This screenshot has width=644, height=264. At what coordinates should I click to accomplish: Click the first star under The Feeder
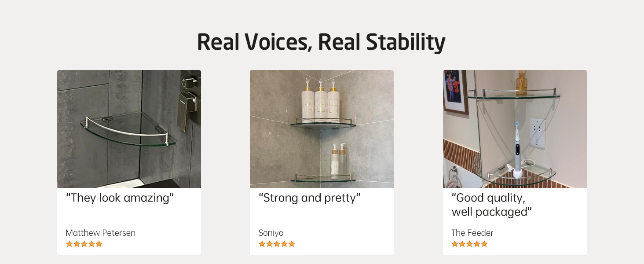pos(455,244)
